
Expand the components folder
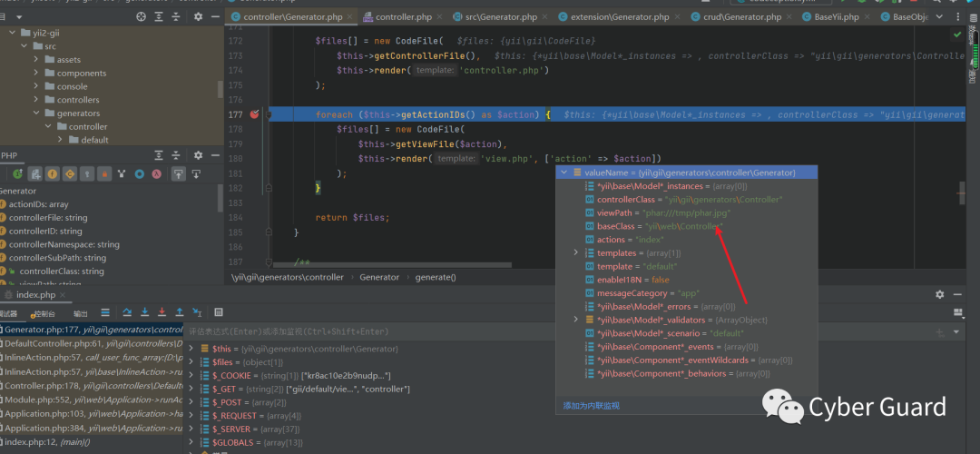coord(36,74)
